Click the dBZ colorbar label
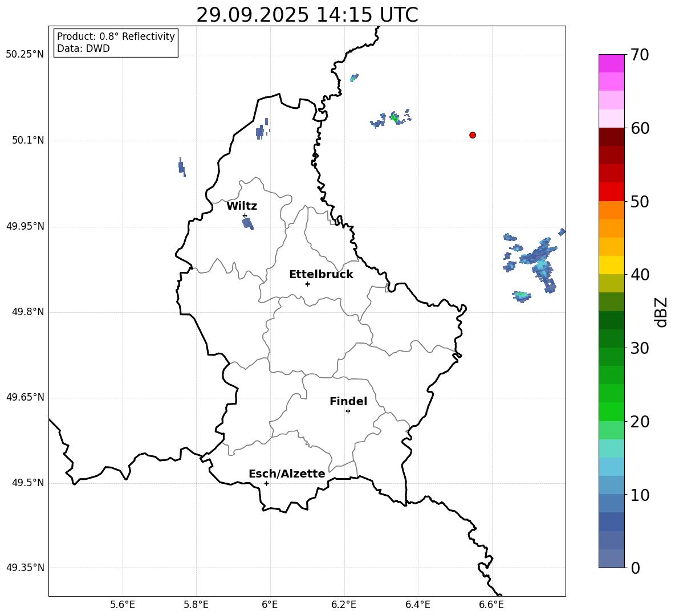This screenshot has height=616, width=675. tap(662, 312)
